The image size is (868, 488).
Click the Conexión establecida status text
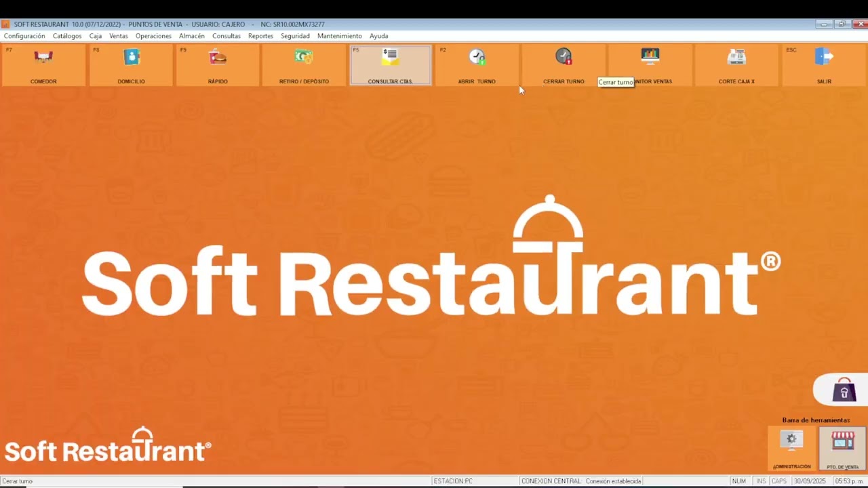coord(614,481)
